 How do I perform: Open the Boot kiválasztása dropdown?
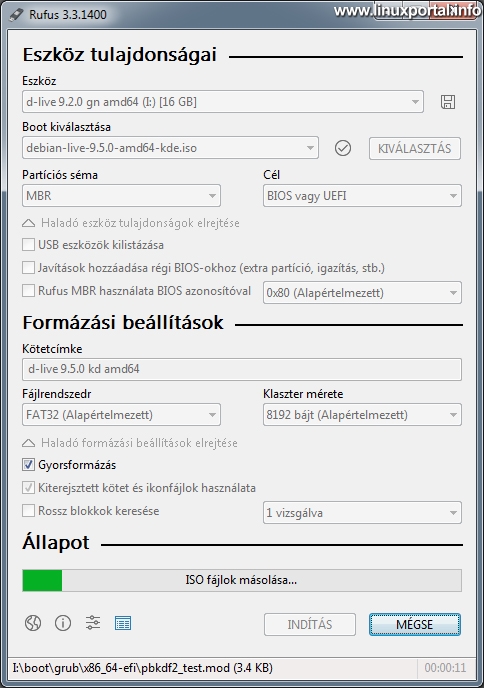pyautogui.click(x=170, y=148)
